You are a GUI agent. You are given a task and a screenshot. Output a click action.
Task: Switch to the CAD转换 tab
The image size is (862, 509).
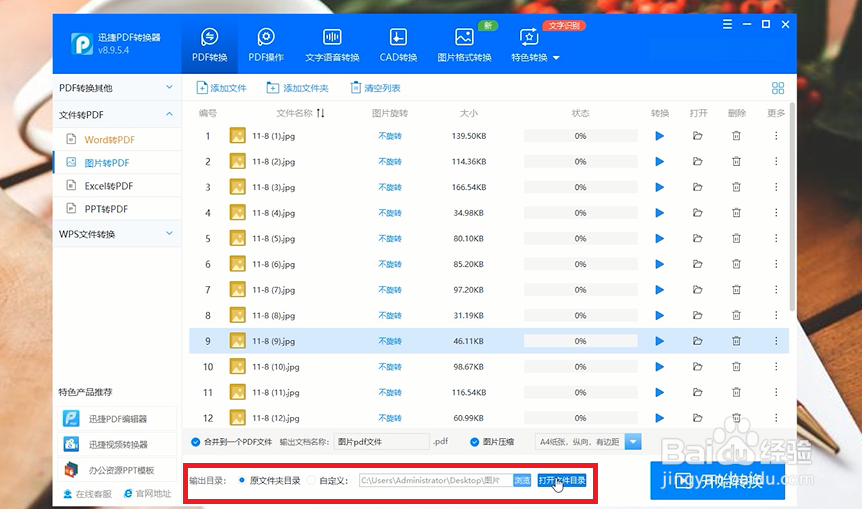tap(398, 44)
